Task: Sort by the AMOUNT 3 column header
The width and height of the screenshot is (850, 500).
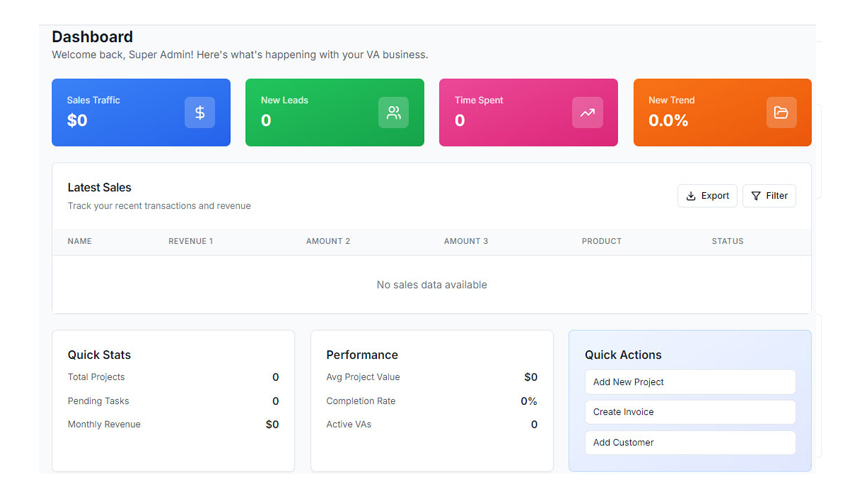Action: click(466, 241)
